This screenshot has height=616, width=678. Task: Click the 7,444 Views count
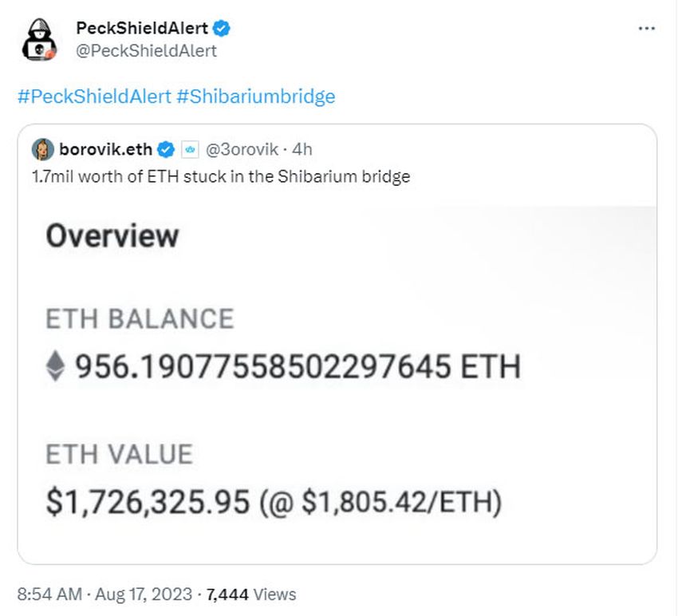coord(251,594)
